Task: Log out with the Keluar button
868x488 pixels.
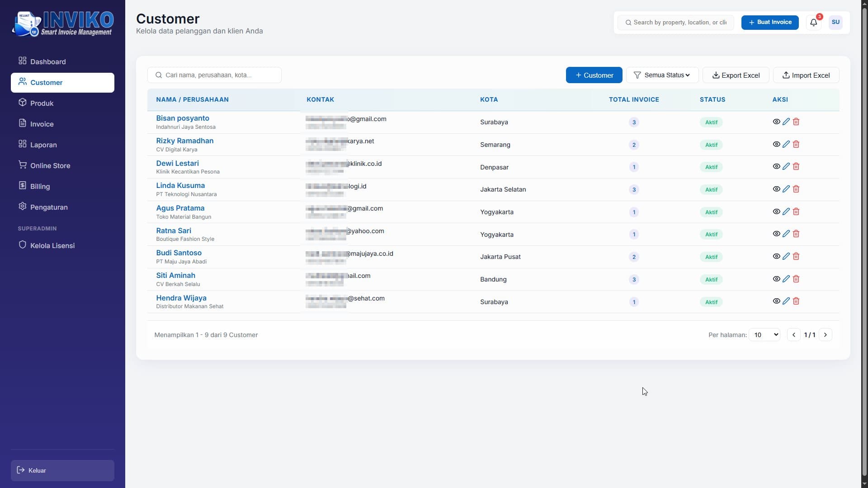Action: 62,470
